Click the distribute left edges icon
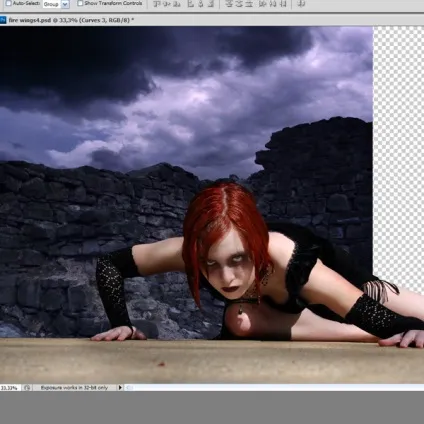Viewport: 424px width, 424px height. (262, 4)
